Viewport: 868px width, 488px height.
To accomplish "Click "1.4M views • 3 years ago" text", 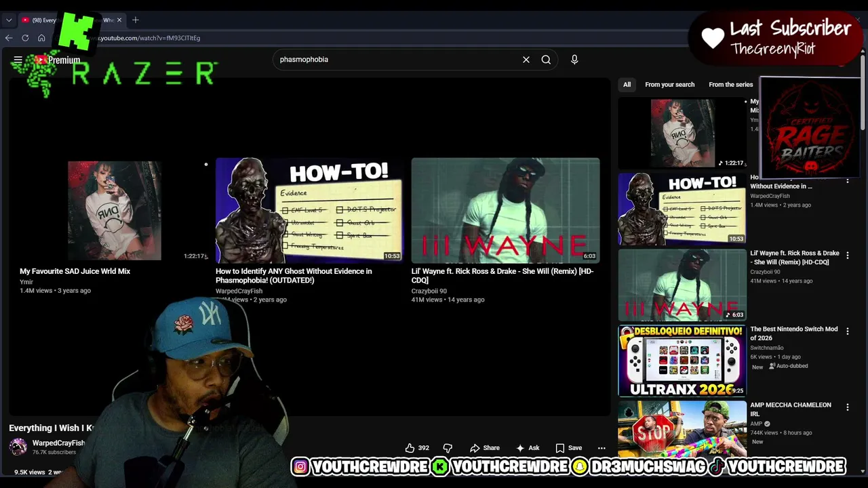I will 55,291.
